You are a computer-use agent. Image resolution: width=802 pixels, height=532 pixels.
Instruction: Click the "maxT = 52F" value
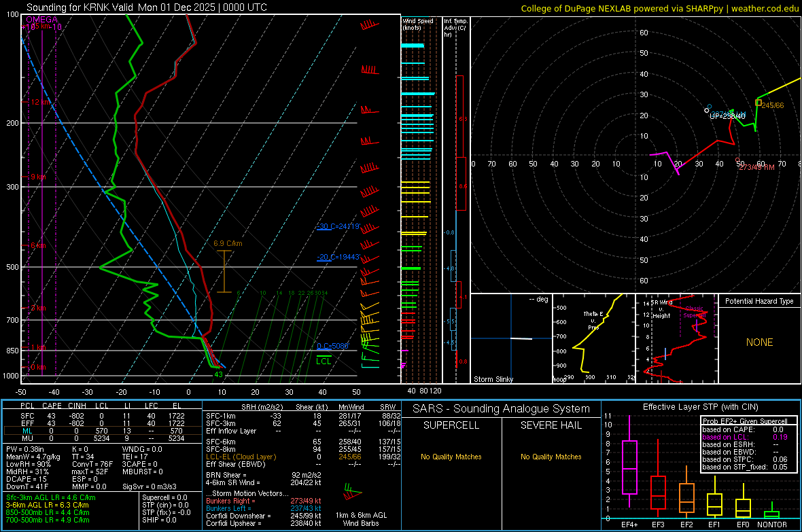90,472
